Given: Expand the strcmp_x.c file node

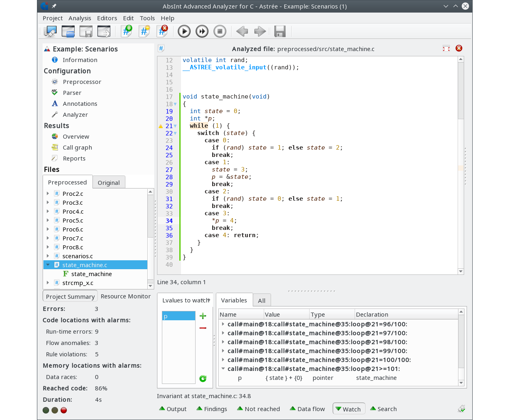Looking at the screenshot, I should click(48, 283).
